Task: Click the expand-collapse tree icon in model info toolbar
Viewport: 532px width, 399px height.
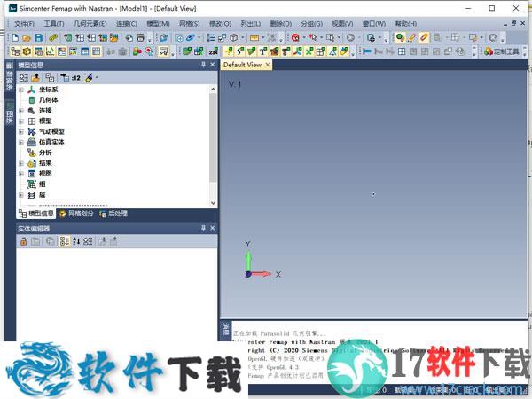Action: tap(23, 78)
